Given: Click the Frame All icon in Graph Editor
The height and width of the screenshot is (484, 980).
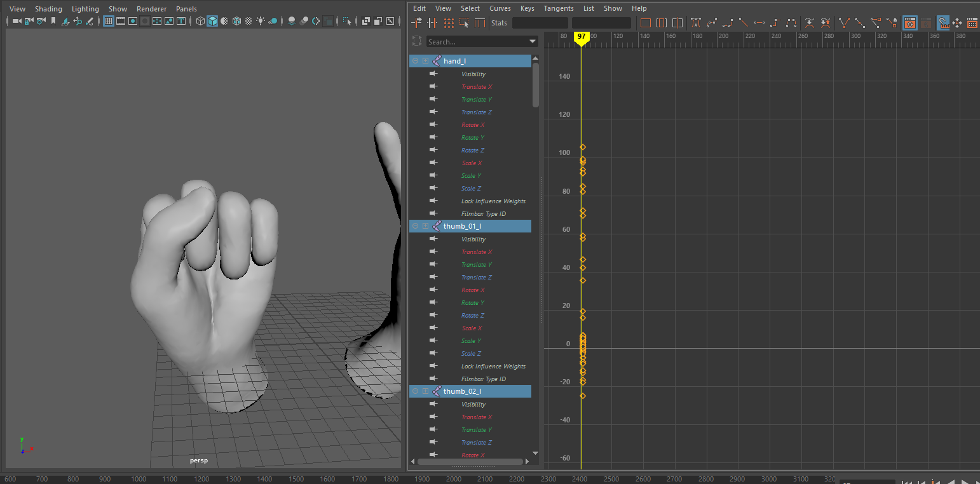Looking at the screenshot, I should tap(646, 23).
